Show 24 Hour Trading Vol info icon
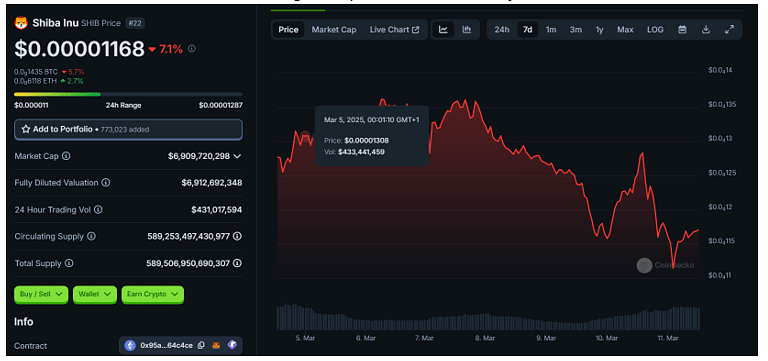Screen dimensions: 768x361 98,210
